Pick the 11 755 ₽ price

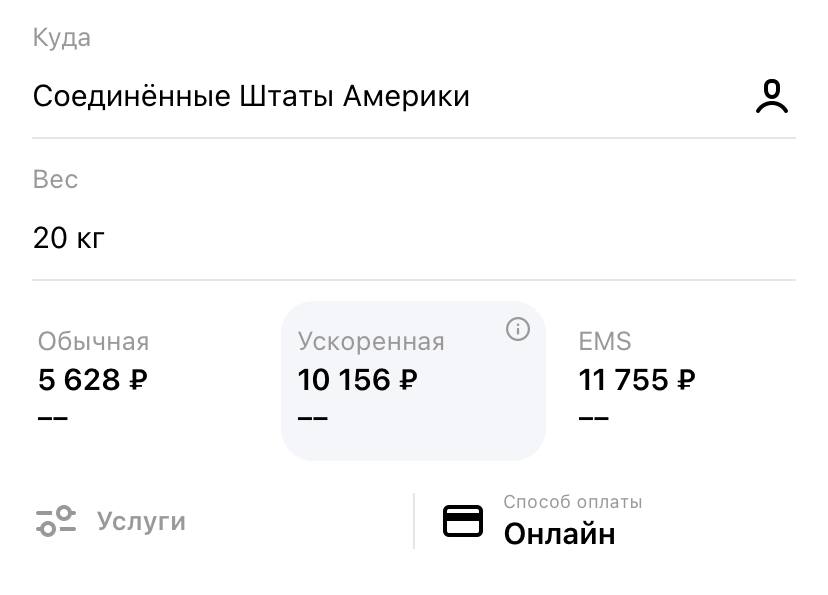637,380
